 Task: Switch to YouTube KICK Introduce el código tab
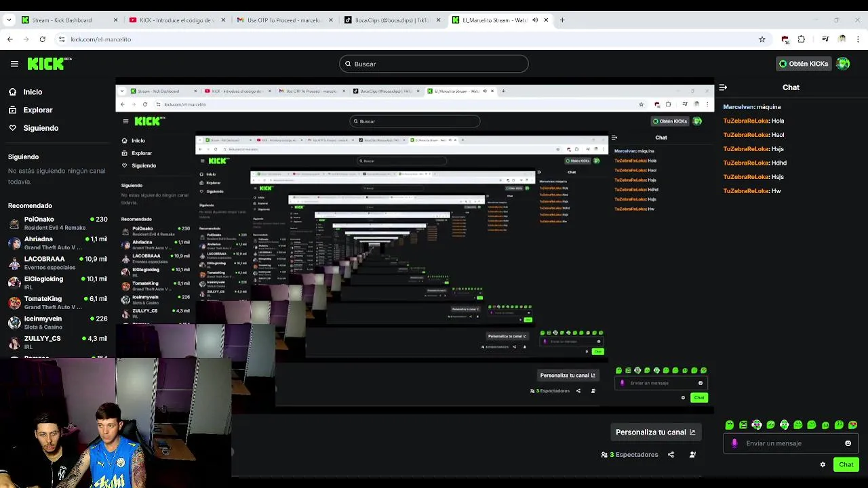[175, 20]
